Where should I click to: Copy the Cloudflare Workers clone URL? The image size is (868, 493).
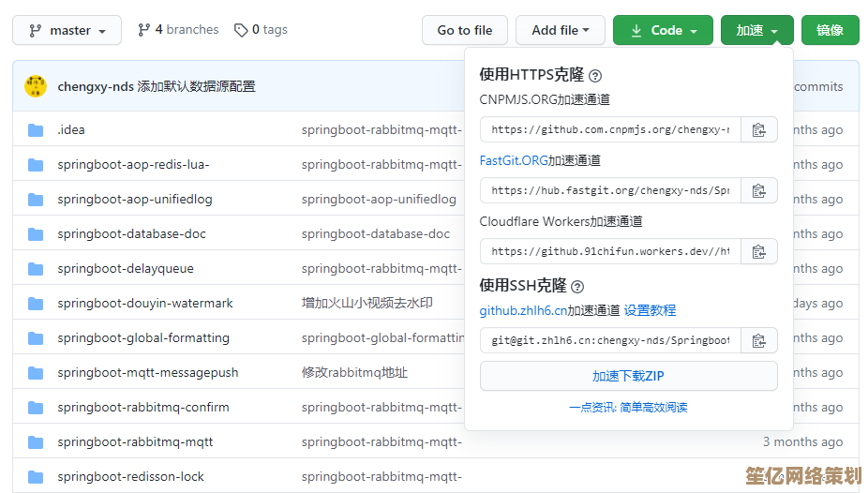coord(758,251)
